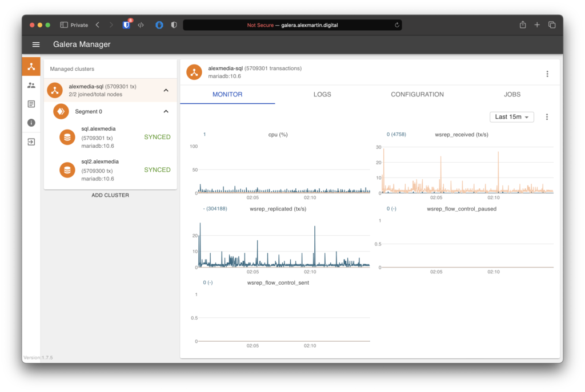Open the info sidebar icon
Screen dimensions: 585x392
(31, 123)
